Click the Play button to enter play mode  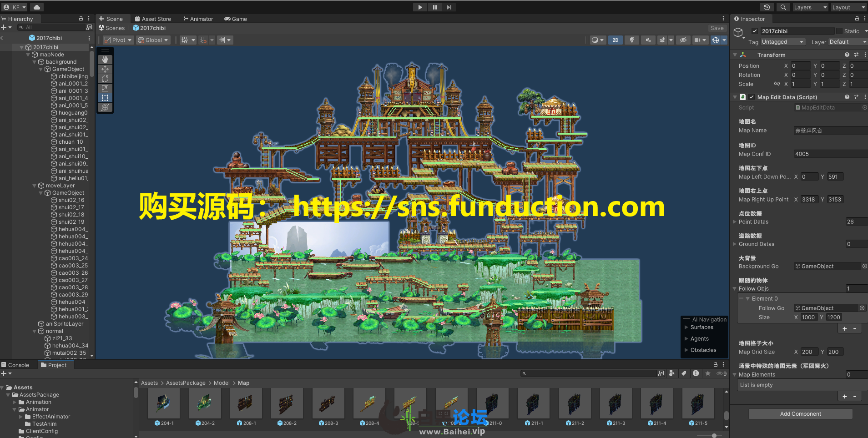[x=420, y=7]
